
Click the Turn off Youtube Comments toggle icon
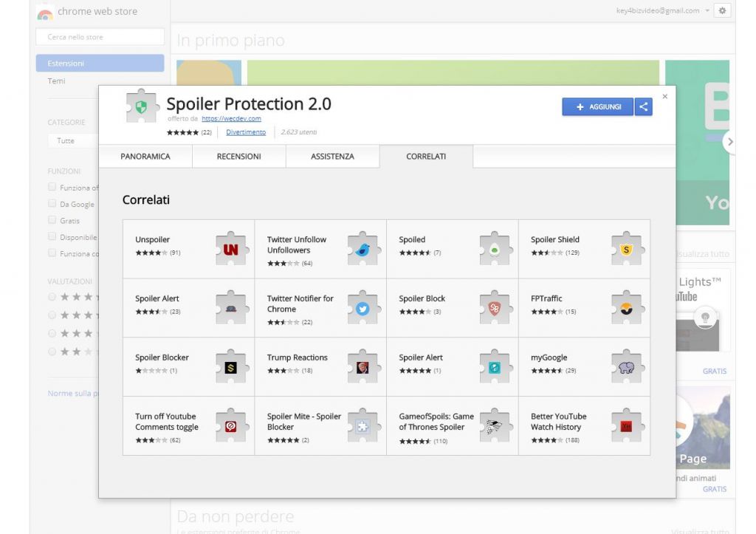pyautogui.click(x=231, y=426)
